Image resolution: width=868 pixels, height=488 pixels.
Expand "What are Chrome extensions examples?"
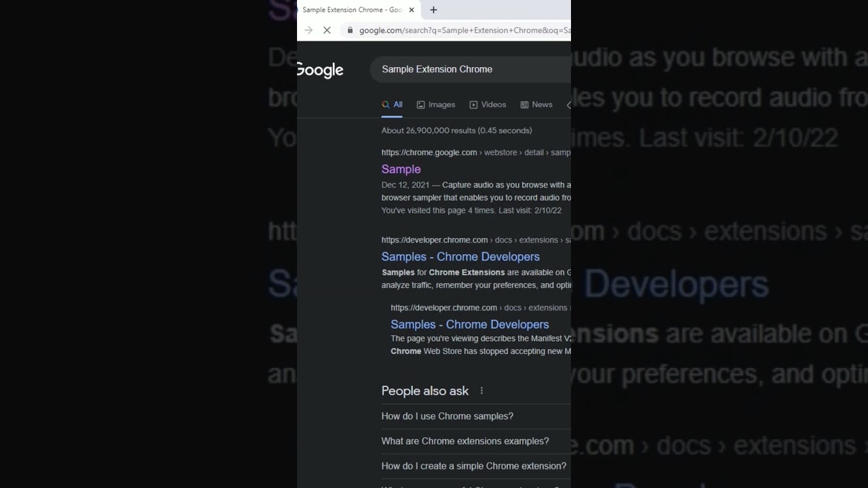pyautogui.click(x=476, y=441)
